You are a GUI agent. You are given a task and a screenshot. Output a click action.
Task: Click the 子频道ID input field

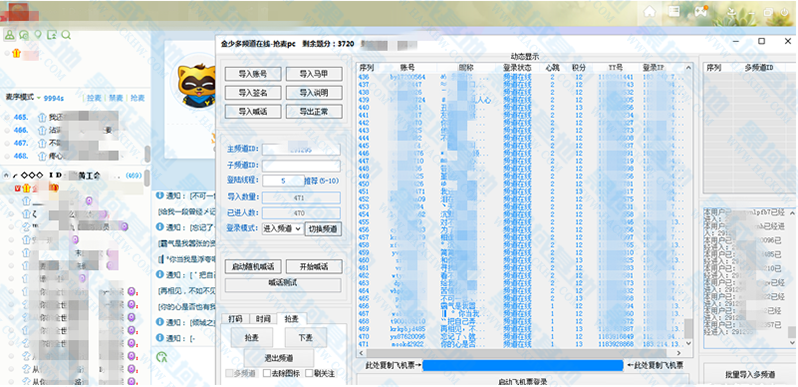point(301,165)
